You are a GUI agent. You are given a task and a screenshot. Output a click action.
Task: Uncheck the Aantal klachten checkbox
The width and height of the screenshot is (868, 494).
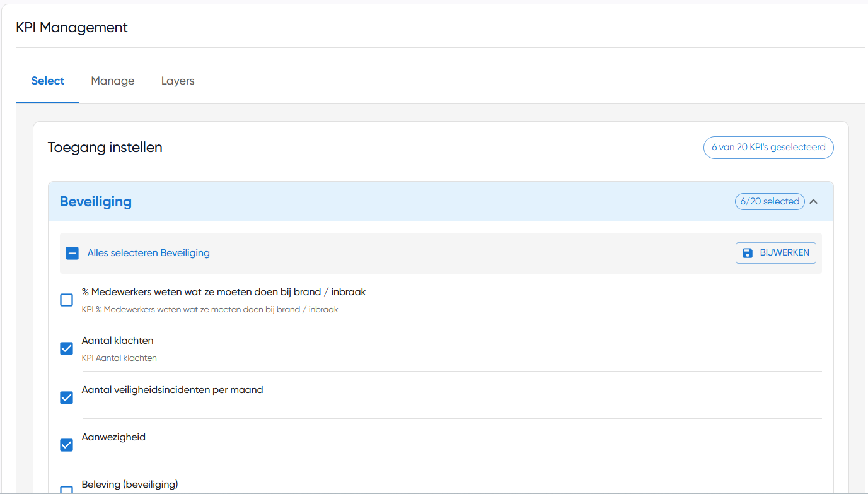(67, 348)
